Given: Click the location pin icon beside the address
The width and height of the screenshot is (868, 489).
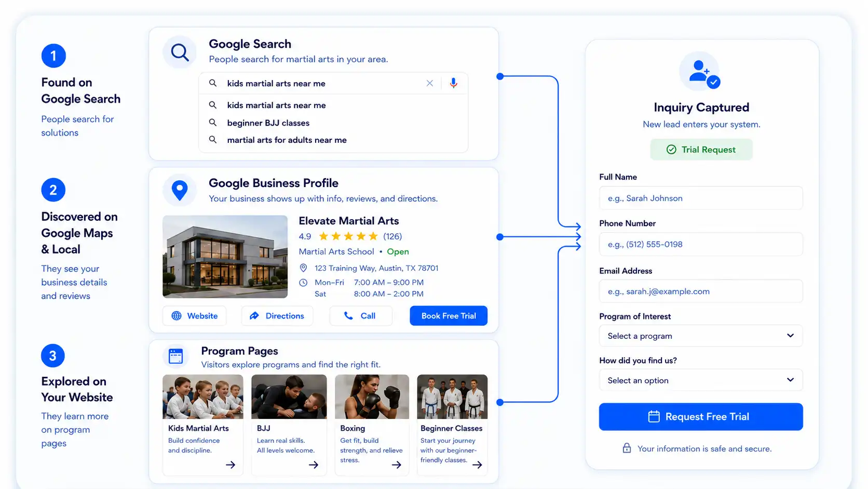Looking at the screenshot, I should pos(303,268).
